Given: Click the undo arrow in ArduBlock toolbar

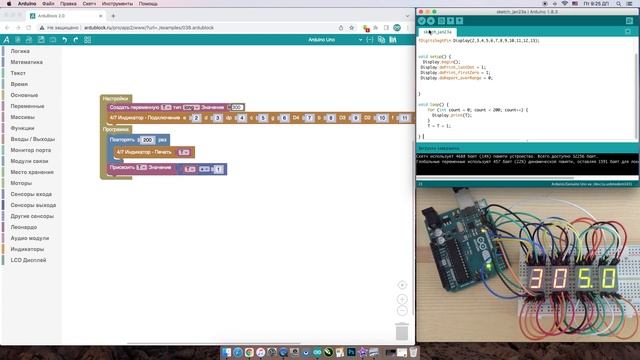Looking at the screenshot, I should [64, 40].
